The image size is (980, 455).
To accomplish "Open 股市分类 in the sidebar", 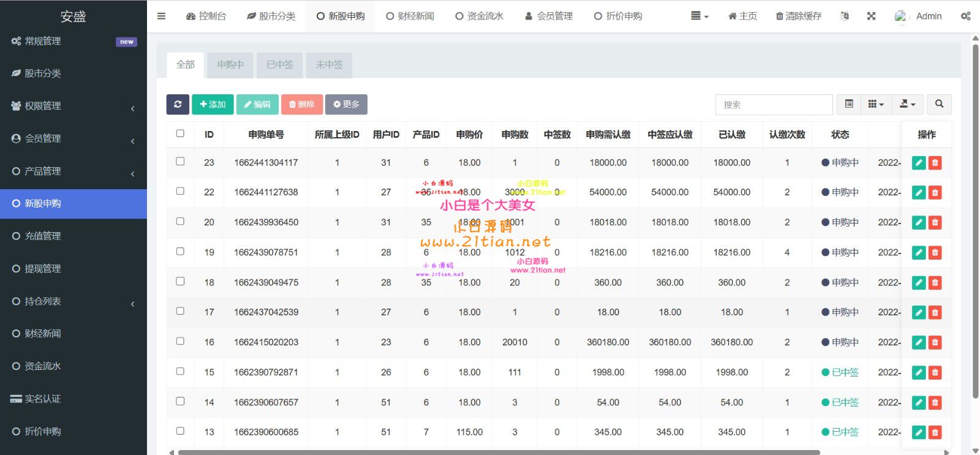I will click(x=73, y=73).
